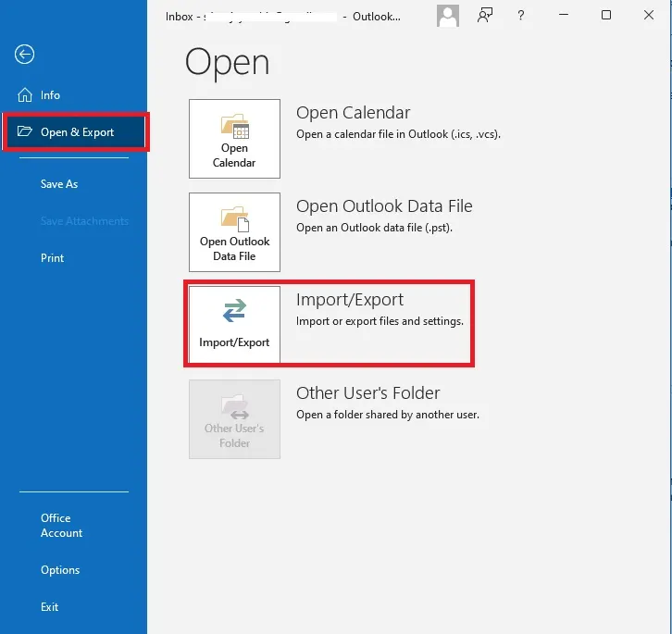Go to Office Account settings

pyautogui.click(x=61, y=526)
